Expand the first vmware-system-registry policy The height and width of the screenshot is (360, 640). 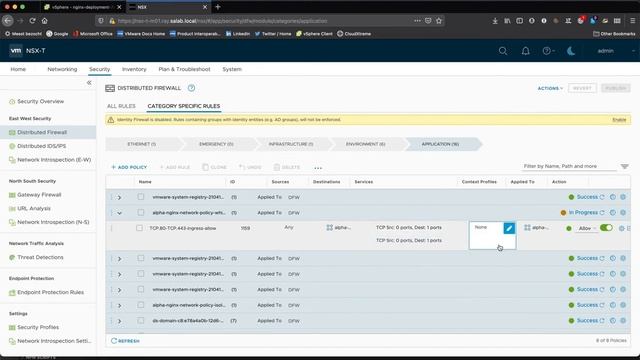pyautogui.click(x=119, y=198)
